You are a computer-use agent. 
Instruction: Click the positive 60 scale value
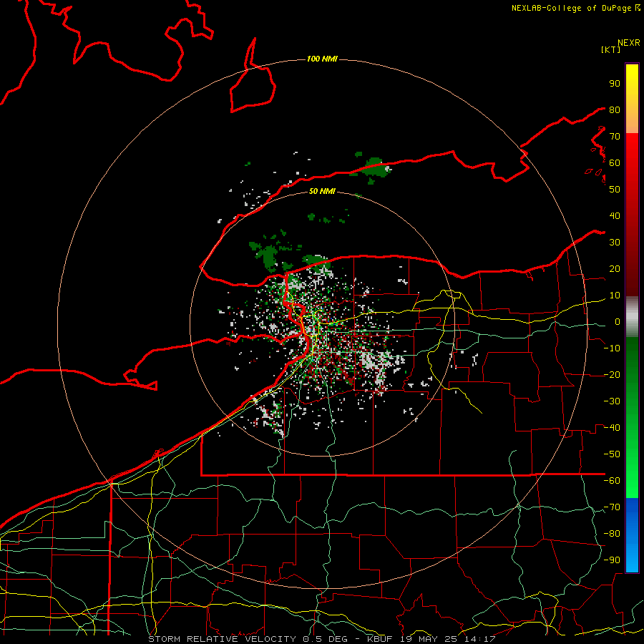615,163
